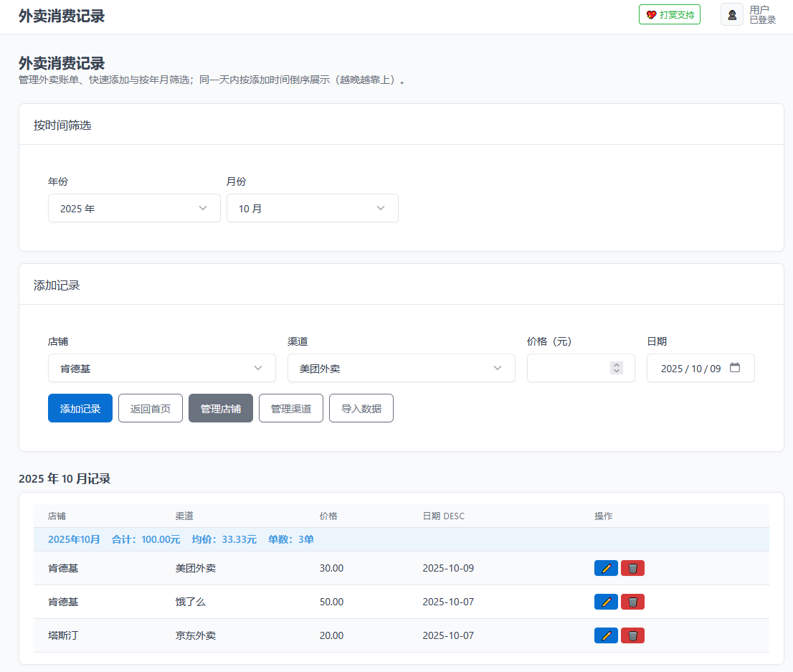The height and width of the screenshot is (672, 793).
Task: Expand the 年份 dropdown showing 2025 年
Action: tap(134, 208)
